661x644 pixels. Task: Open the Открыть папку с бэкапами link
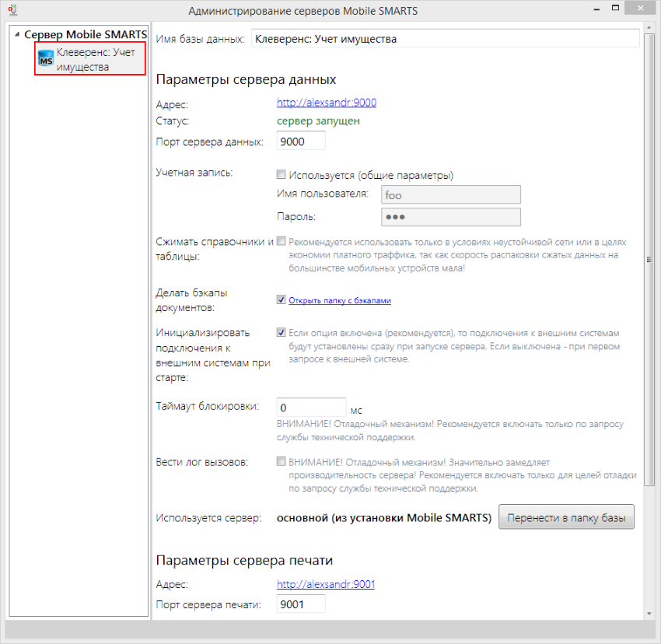[340, 300]
